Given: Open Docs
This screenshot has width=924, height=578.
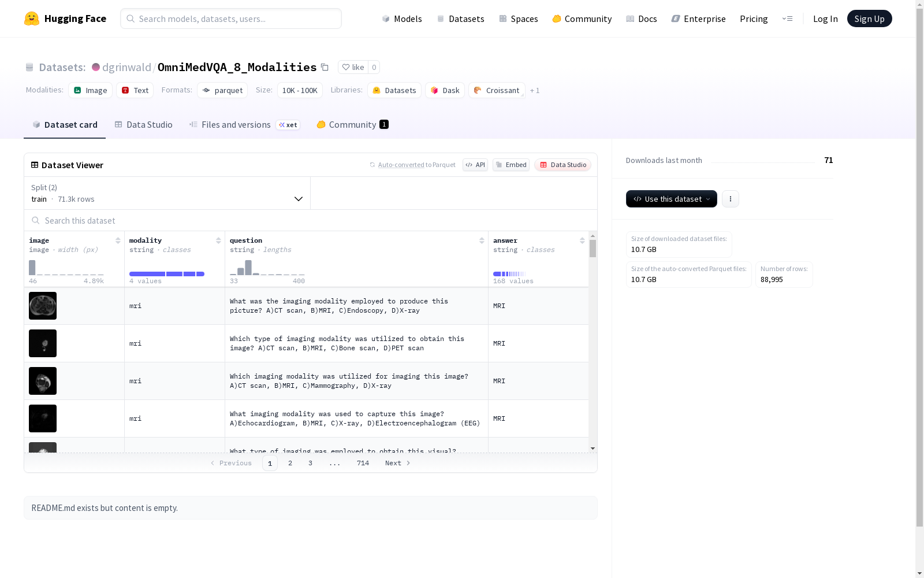Looking at the screenshot, I should pyautogui.click(x=642, y=18).
